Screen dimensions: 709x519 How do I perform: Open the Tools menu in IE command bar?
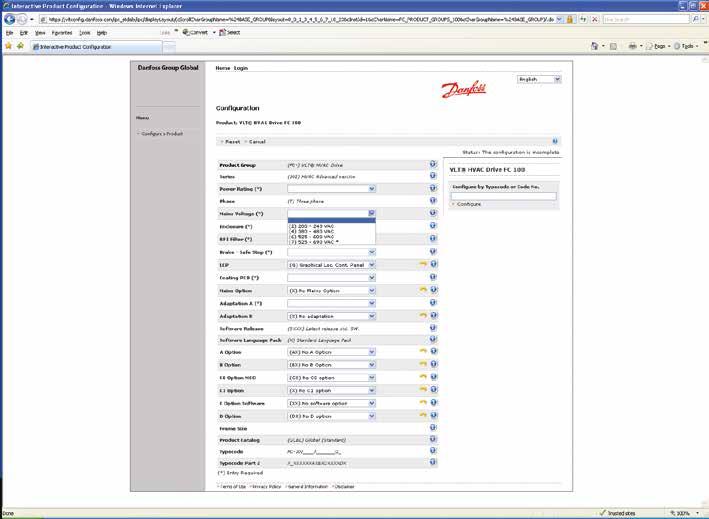click(685, 46)
